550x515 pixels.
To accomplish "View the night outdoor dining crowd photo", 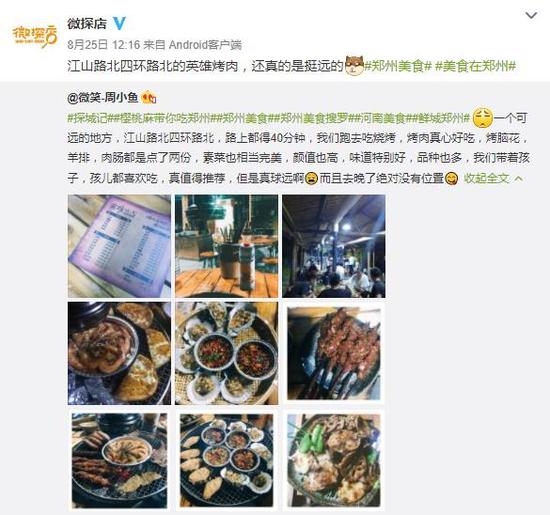I will point(334,246).
